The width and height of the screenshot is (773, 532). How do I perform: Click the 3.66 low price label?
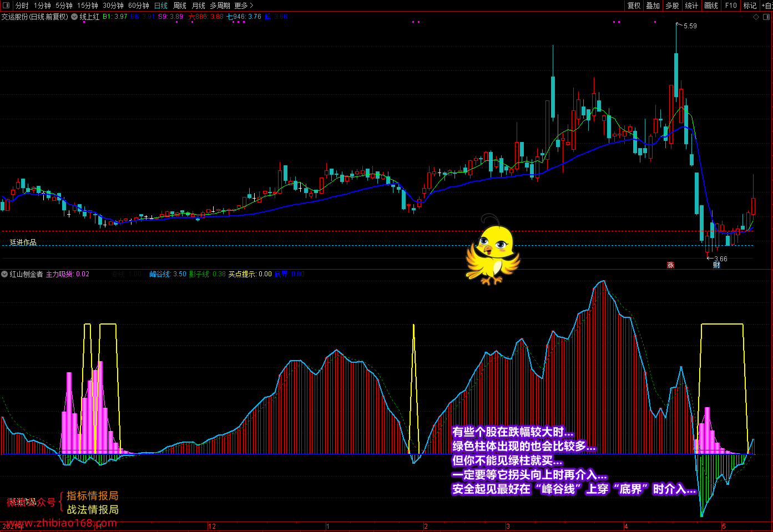(720, 259)
